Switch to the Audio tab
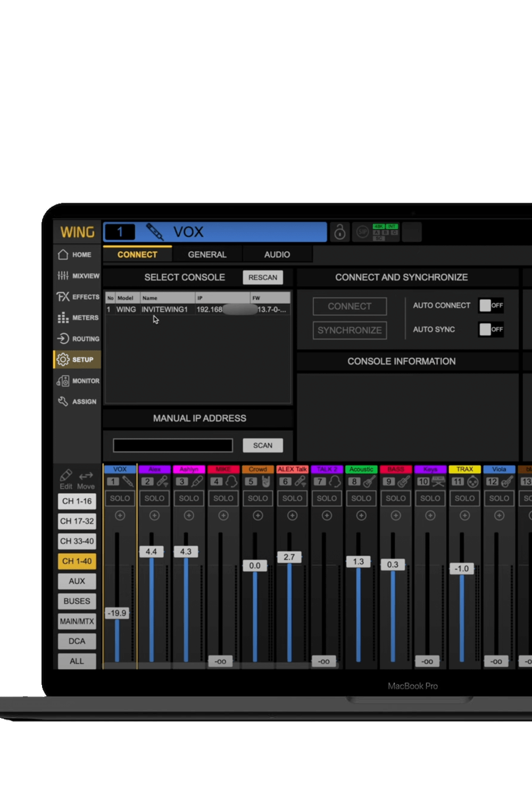This screenshot has height=809, width=532. pos(277,254)
